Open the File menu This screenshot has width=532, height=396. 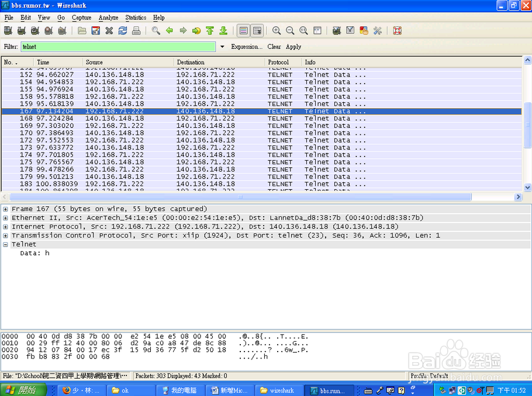pos(9,18)
